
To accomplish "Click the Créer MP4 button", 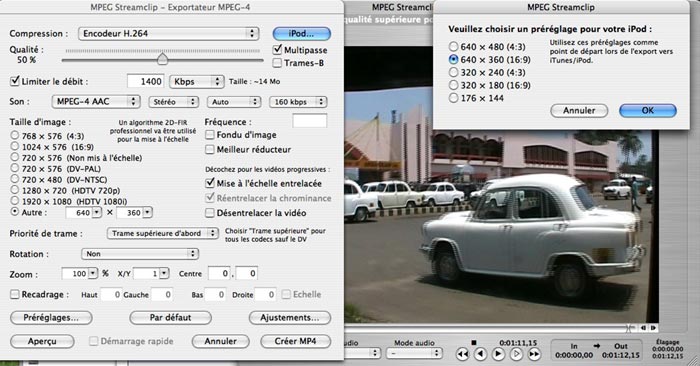I will click(x=296, y=341).
